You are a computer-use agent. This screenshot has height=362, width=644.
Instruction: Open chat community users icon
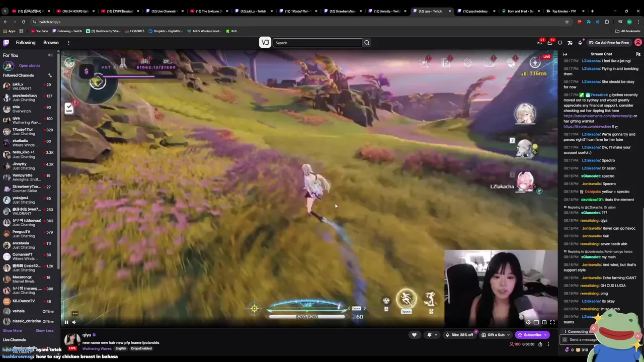pos(638,54)
